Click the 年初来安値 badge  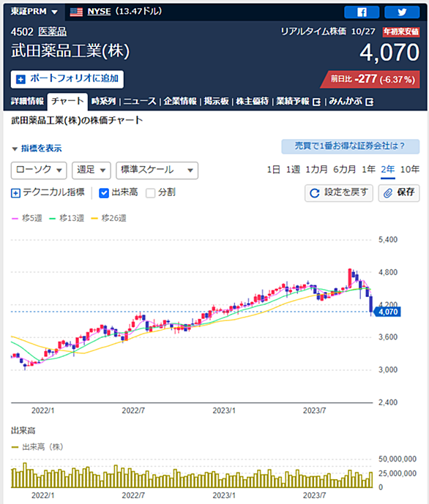401,31
